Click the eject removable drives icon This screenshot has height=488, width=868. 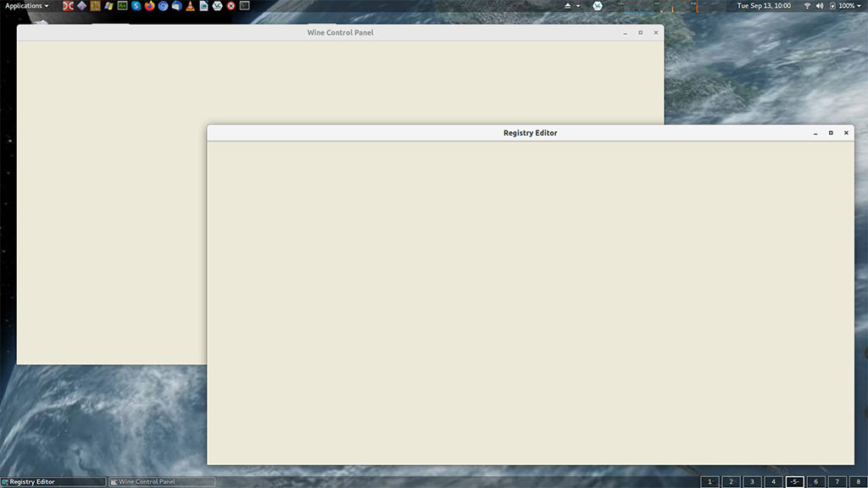(x=567, y=6)
